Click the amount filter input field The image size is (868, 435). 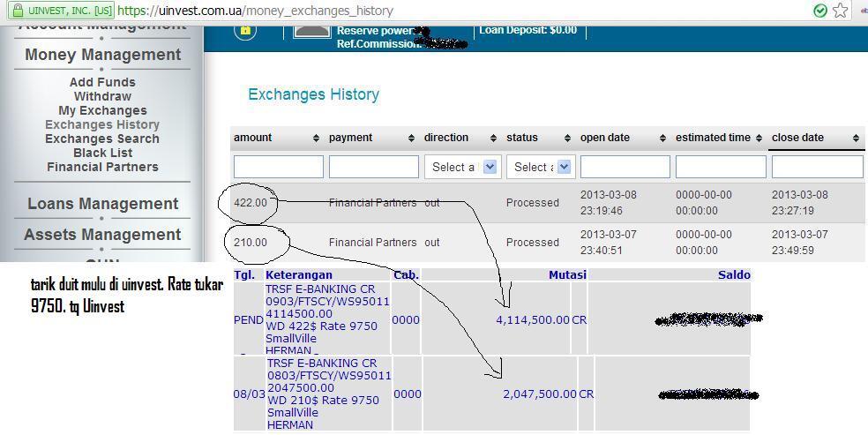(279, 167)
